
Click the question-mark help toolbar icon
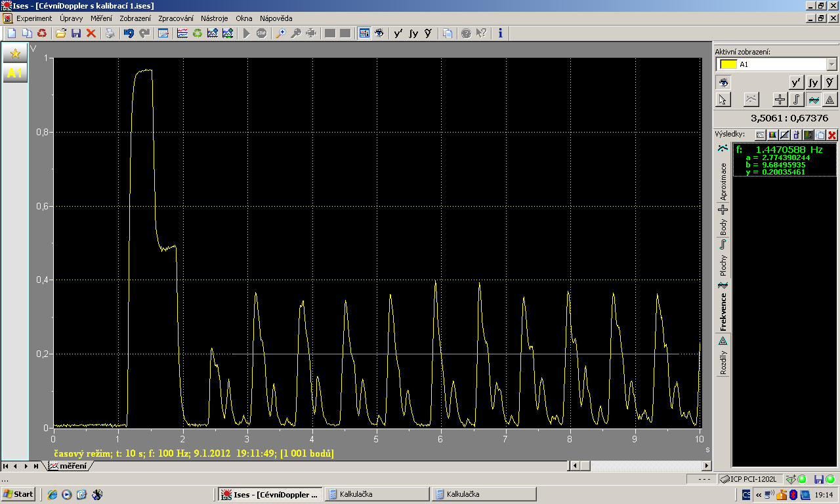[466, 33]
